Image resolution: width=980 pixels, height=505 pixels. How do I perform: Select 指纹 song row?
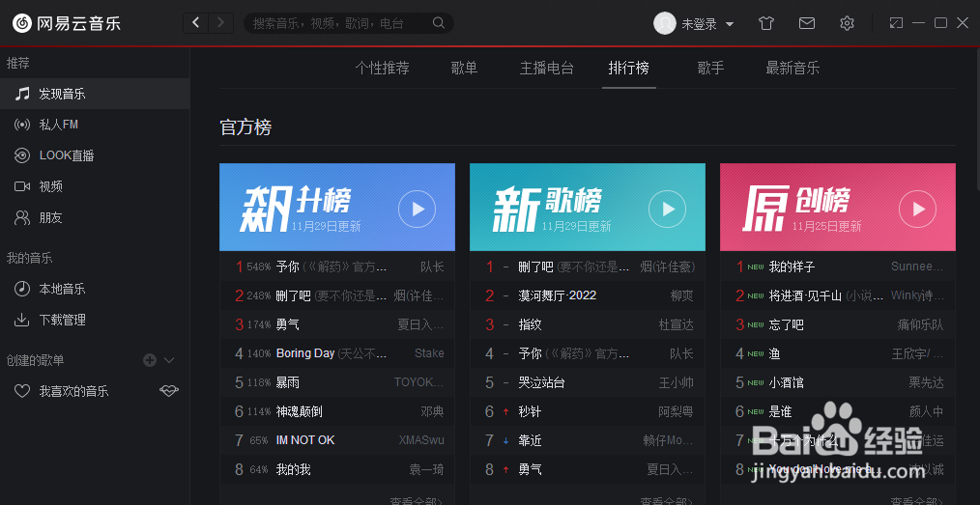(x=588, y=324)
